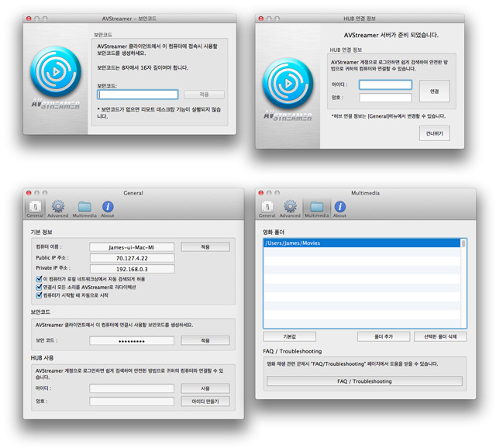Select General icon in Multimedia window toolbar
Screen dimensions: 496x448
click(x=267, y=208)
